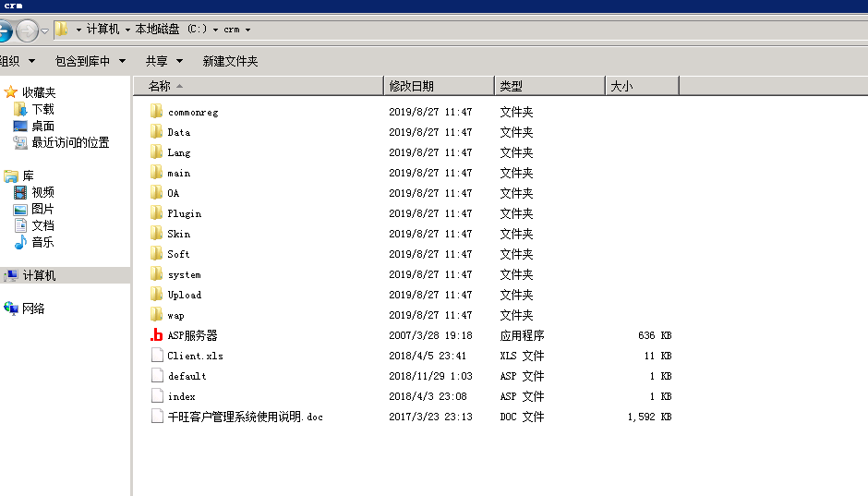The height and width of the screenshot is (496, 868).
Task: Open the 组织 menu
Action: [18, 61]
